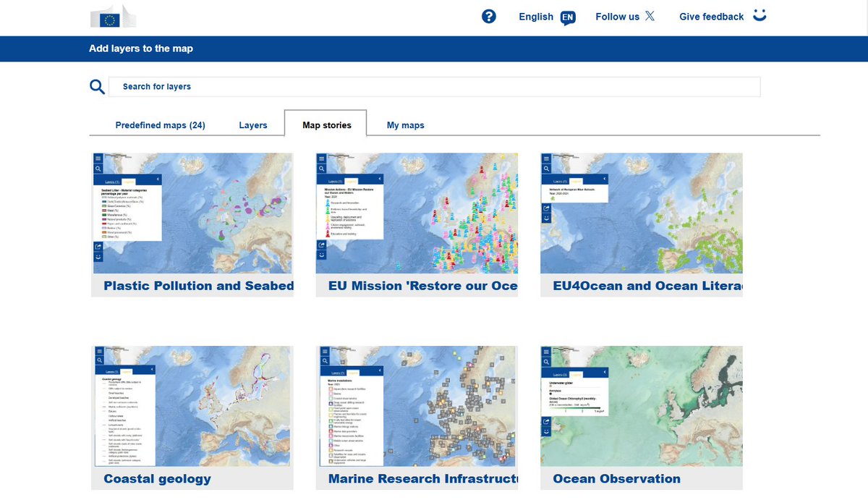Image resolution: width=868 pixels, height=500 pixels.
Task: Click the Coastal geology map thumbnail
Action: [x=192, y=406]
